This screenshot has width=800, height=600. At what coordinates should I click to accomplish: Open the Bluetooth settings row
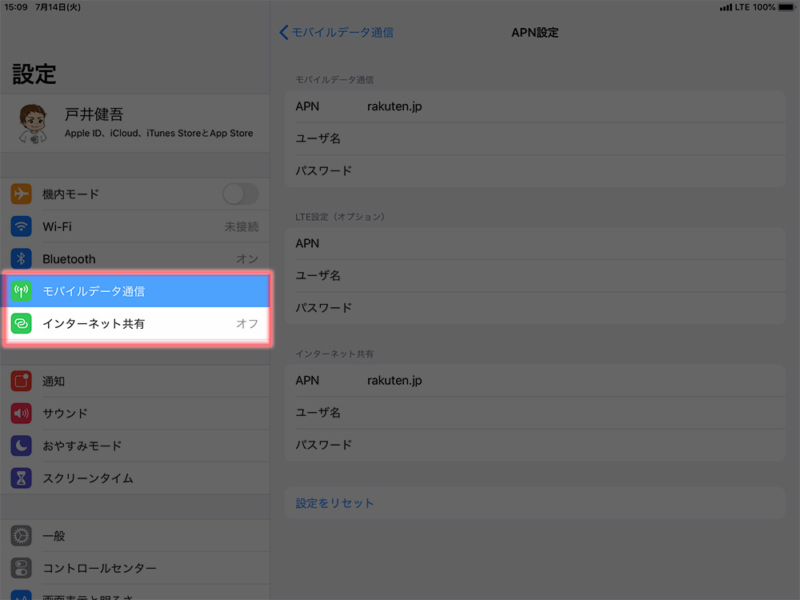tap(135, 259)
